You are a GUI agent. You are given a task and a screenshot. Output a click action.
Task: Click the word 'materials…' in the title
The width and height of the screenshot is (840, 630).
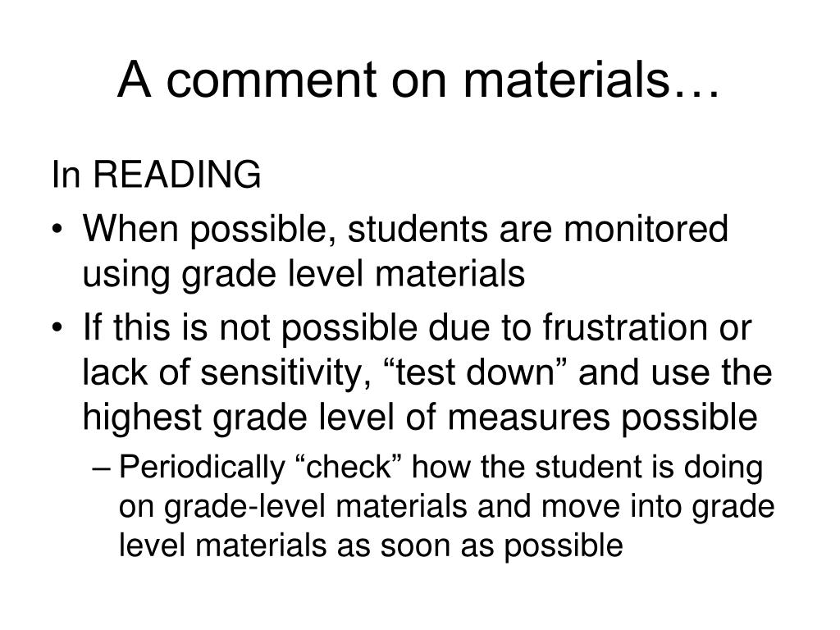[591, 80]
